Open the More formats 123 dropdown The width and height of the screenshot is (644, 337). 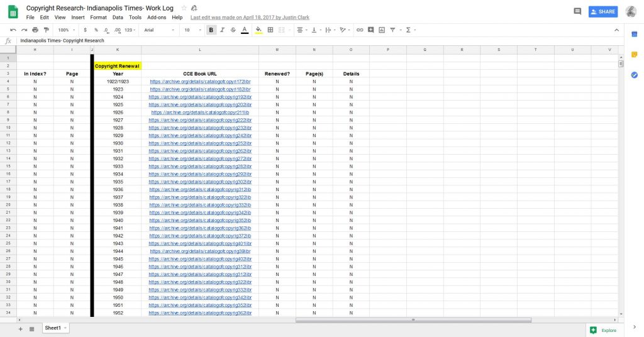(130, 30)
